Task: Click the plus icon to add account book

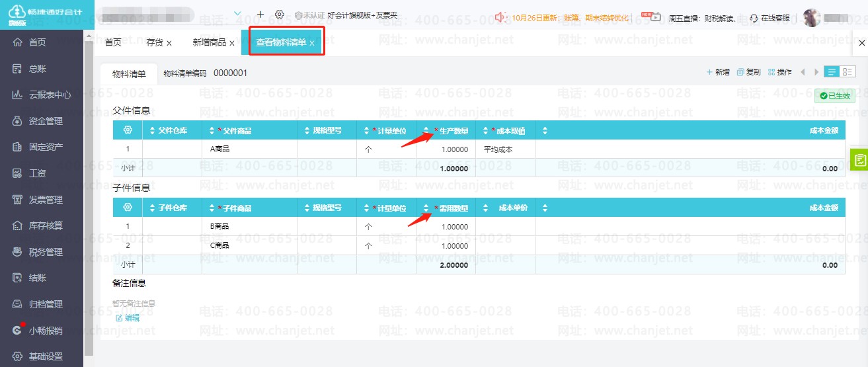Action: pos(260,15)
